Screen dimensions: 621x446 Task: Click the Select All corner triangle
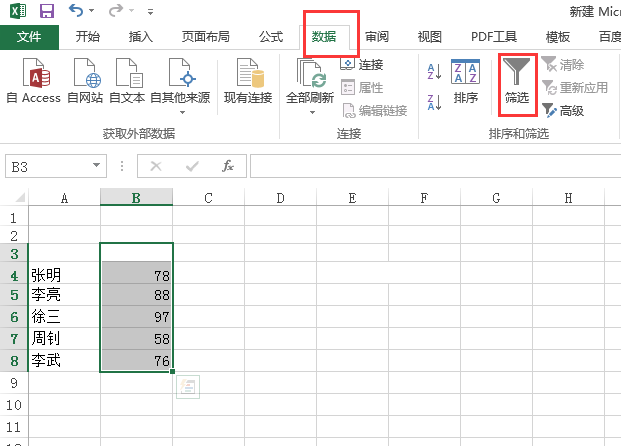click(19, 197)
